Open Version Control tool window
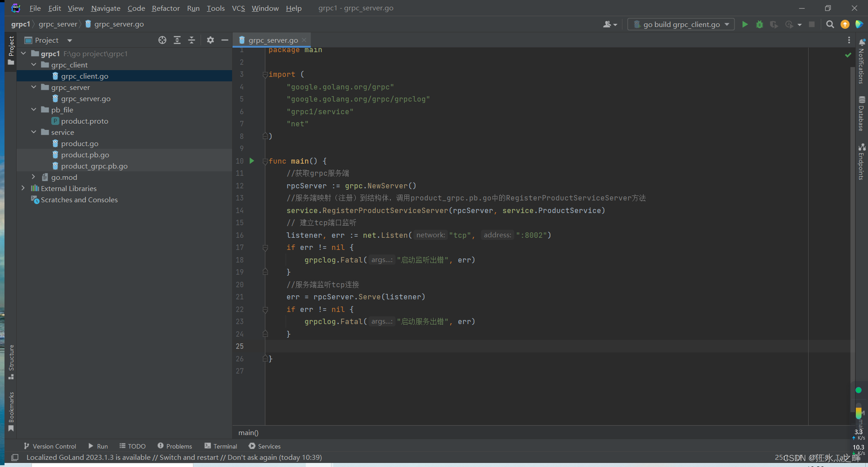The image size is (868, 467). pyautogui.click(x=50, y=446)
